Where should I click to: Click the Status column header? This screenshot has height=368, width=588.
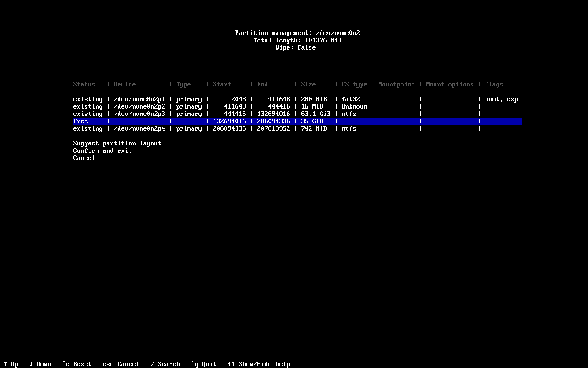coord(84,84)
